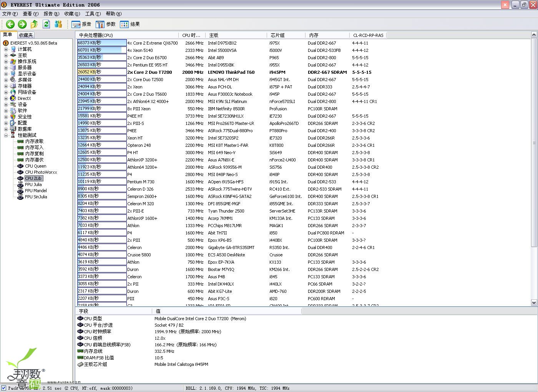Select the 内存复制 memory copy benchmark

point(34,154)
